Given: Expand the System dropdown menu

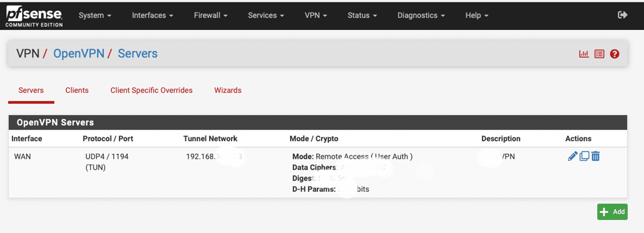Looking at the screenshot, I should click(x=95, y=15).
